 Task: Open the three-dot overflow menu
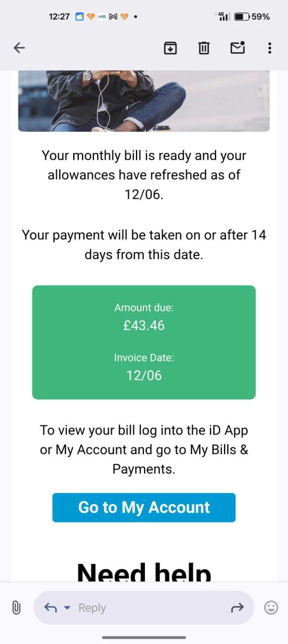coord(269,48)
